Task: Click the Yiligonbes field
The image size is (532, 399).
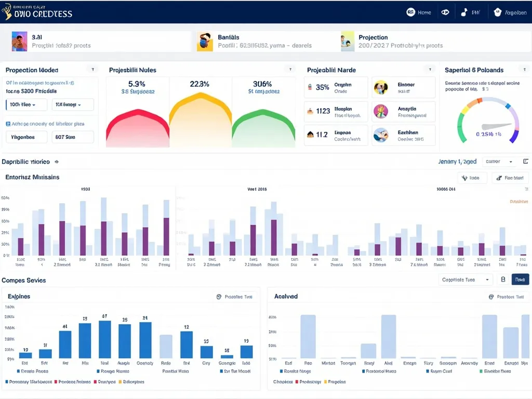Action: point(26,137)
